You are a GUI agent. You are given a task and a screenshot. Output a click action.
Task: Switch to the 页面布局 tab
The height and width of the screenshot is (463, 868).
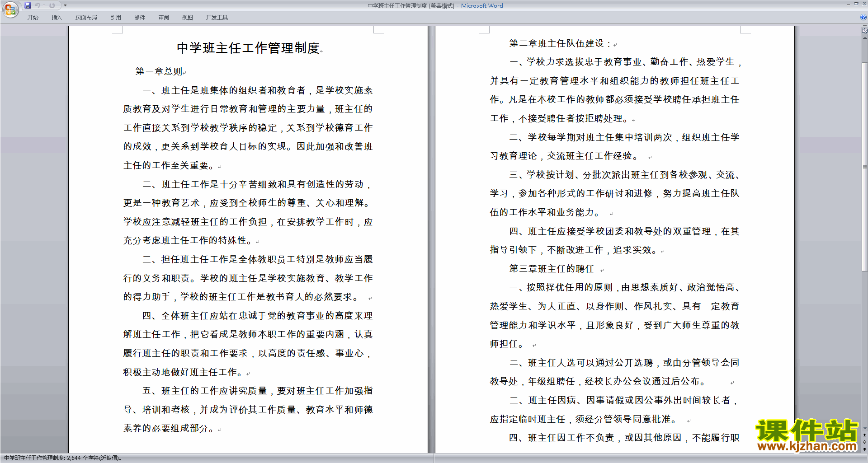[86, 18]
